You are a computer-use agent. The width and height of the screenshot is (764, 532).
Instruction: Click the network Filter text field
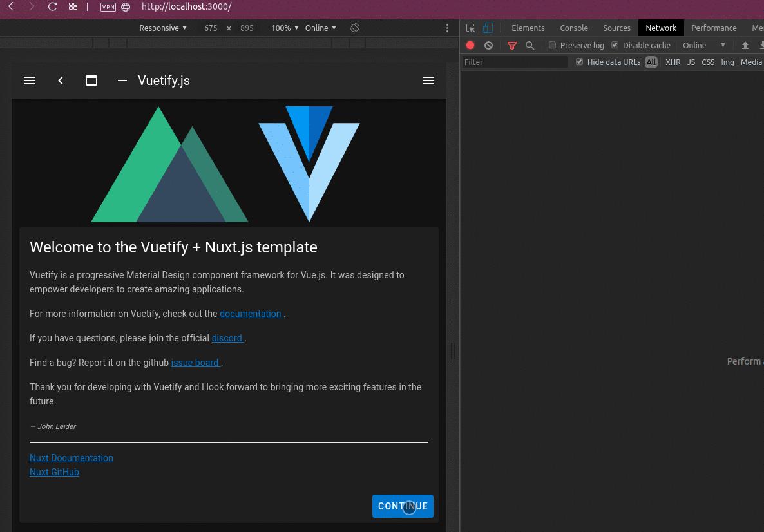515,62
